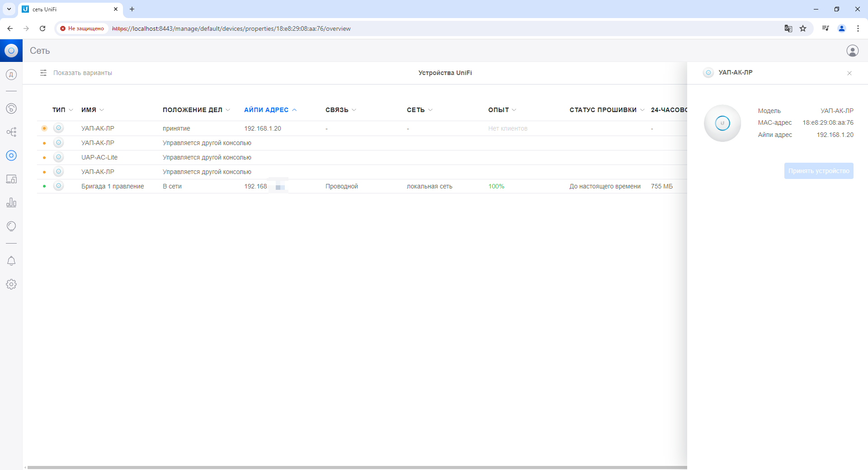
Task: Sort by the АЙПИ АДРЕС column
Action: (270, 110)
